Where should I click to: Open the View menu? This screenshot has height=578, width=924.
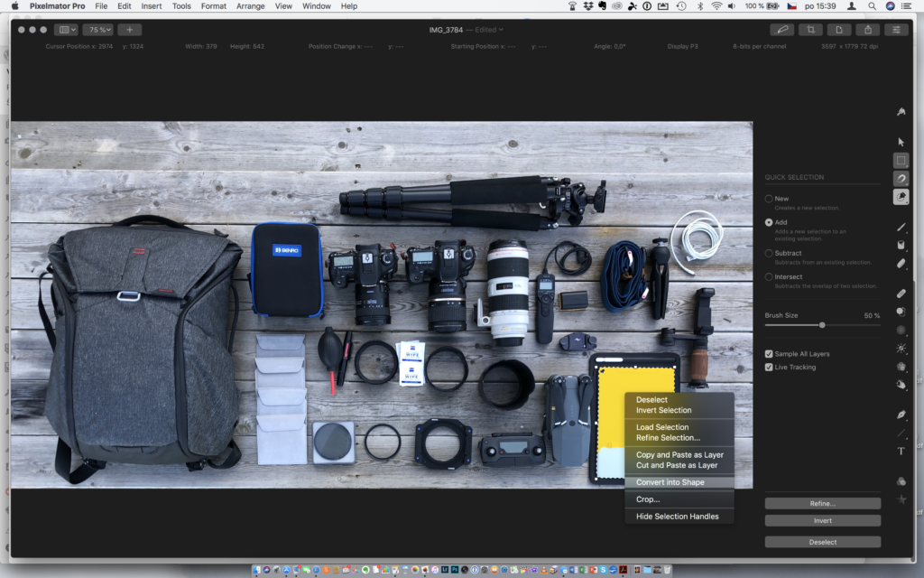coord(283,6)
